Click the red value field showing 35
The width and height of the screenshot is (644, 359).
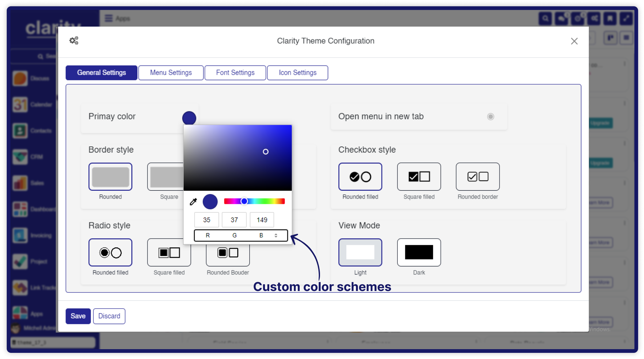206,220
